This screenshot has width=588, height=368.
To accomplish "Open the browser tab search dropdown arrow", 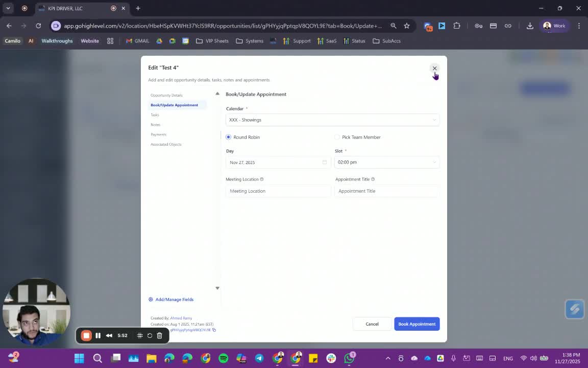I will [x=8, y=8].
